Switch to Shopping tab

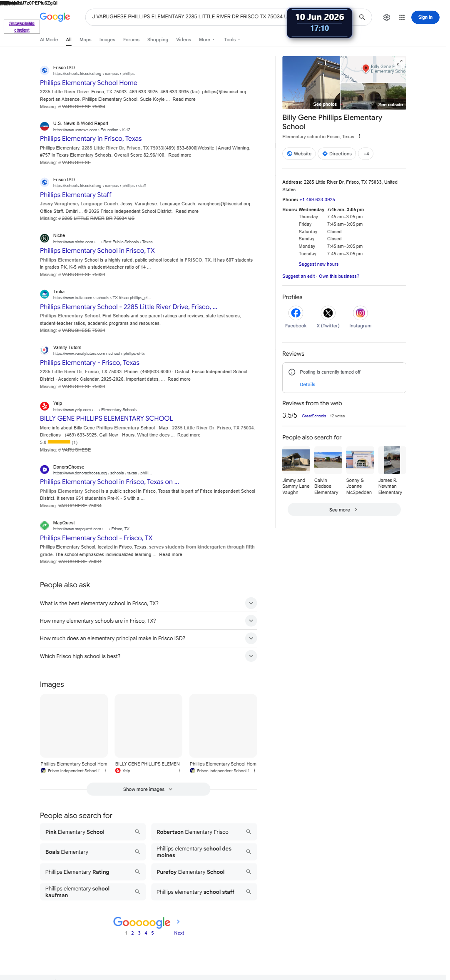click(158, 40)
